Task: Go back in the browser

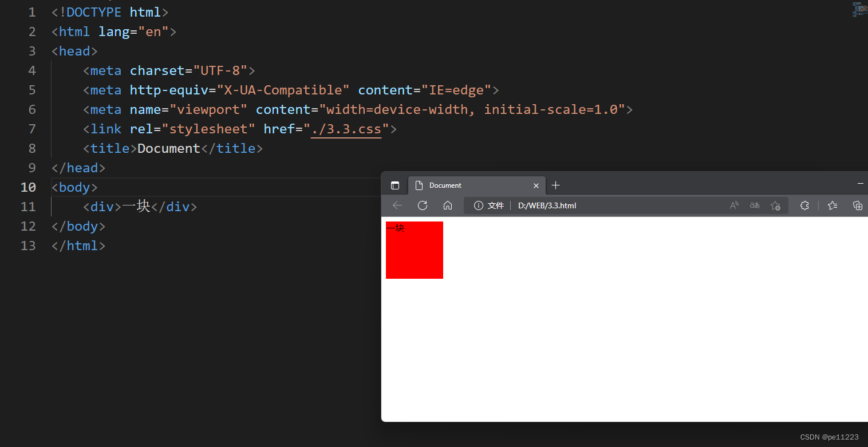Action: [x=397, y=205]
